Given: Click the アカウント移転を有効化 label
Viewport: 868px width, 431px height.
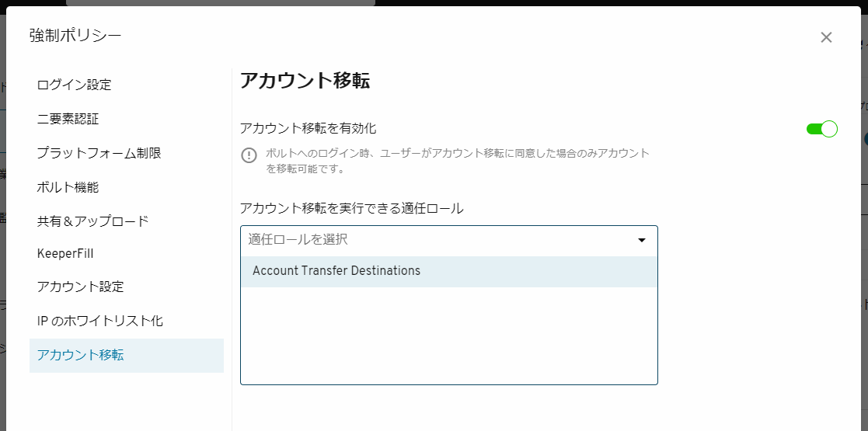Looking at the screenshot, I should pos(309,128).
